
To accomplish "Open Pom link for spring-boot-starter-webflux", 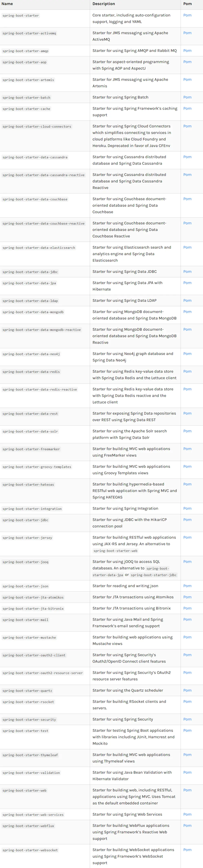I will tap(187, 826).
